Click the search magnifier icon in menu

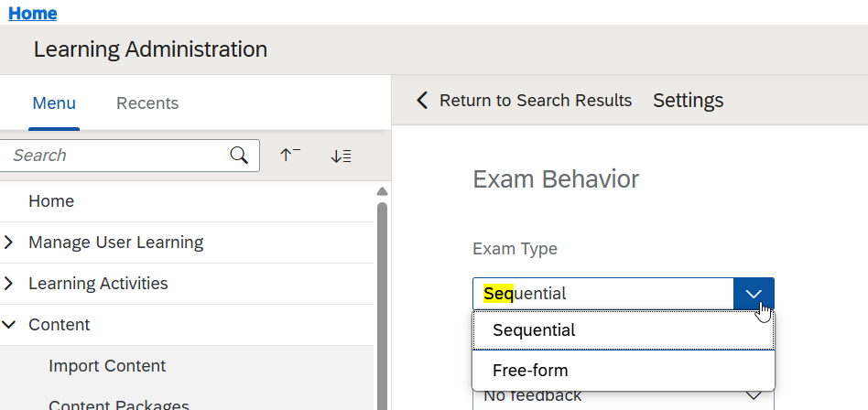(x=239, y=156)
